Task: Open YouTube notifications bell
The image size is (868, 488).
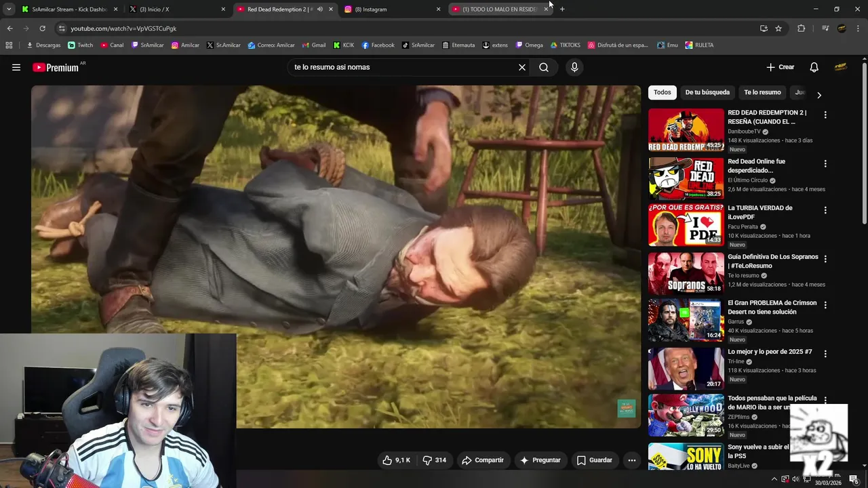Action: [x=814, y=67]
